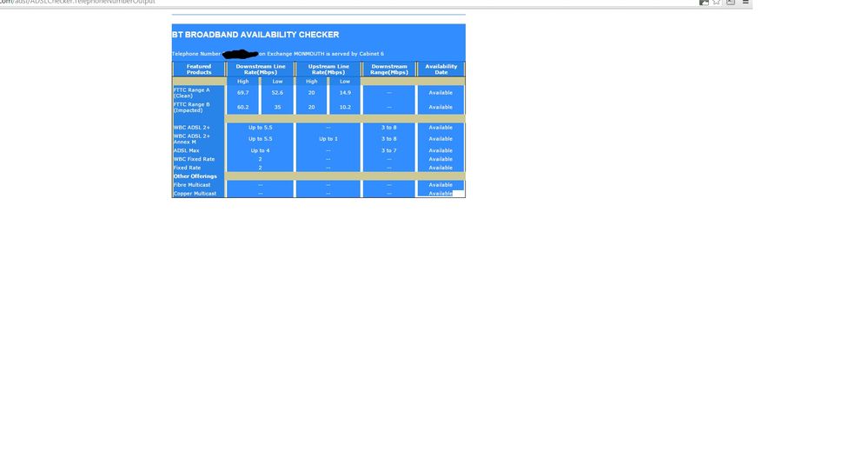Click Up to 5.5 in WBC ADSL 2+ Annex M row
The width and height of the screenshot is (868, 470).
(260, 139)
